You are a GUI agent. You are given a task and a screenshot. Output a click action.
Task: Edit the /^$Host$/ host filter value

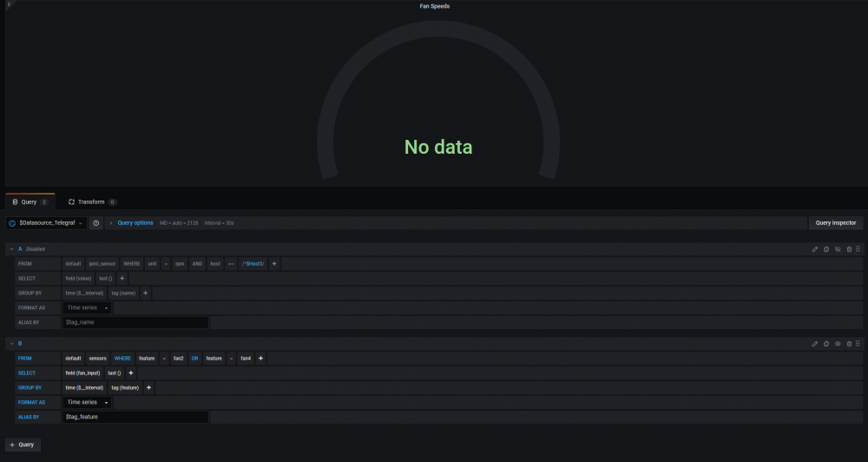pyautogui.click(x=253, y=264)
